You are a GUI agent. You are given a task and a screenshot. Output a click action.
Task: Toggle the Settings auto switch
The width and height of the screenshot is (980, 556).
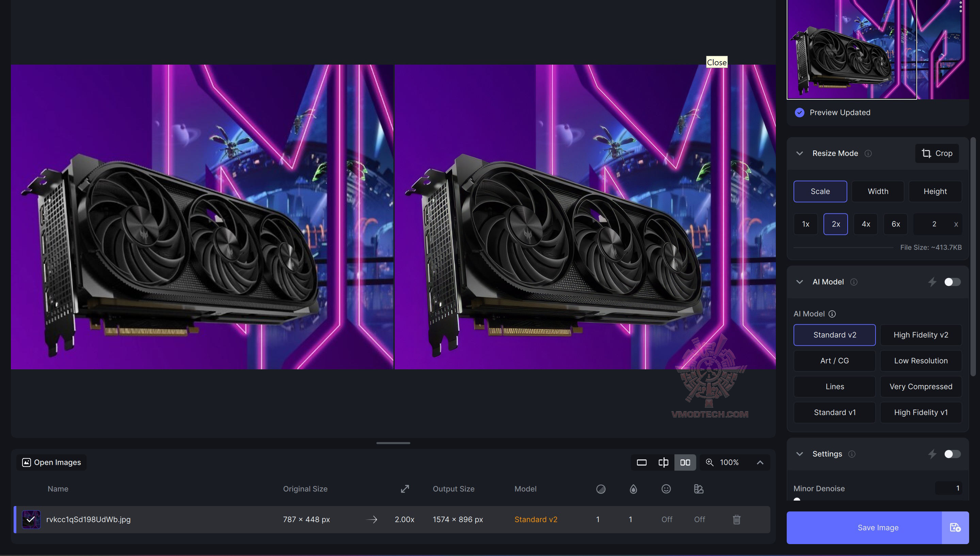tap(952, 454)
